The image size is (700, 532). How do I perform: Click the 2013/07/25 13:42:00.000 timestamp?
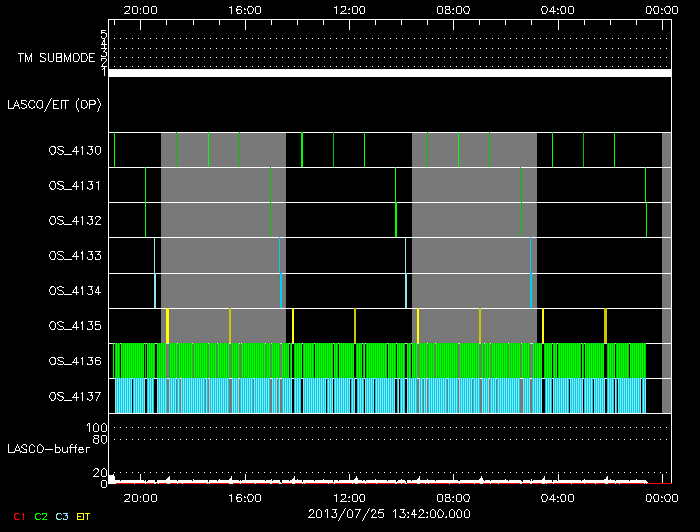click(388, 514)
